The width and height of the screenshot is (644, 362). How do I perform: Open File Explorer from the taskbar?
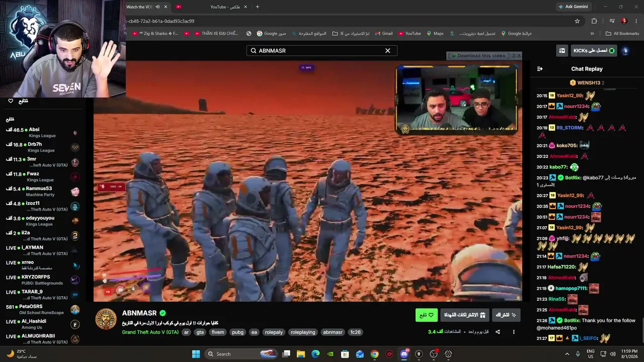[301, 354]
